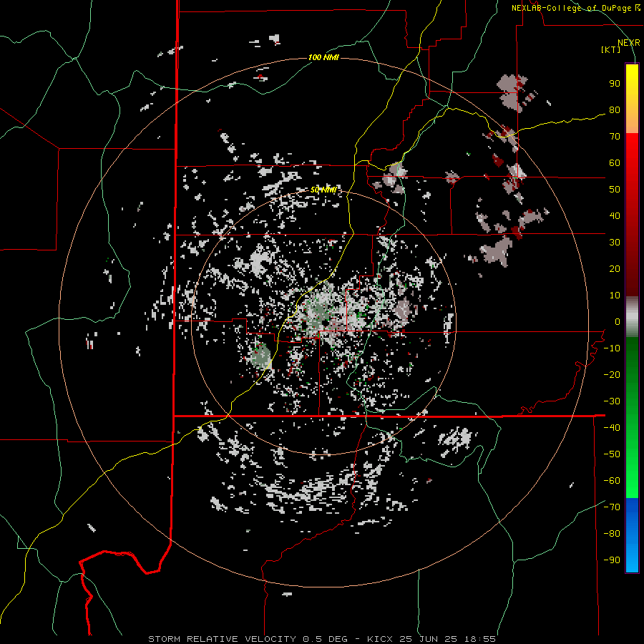
Task: Click the -50 value on velocity scale
Action: tap(612, 454)
